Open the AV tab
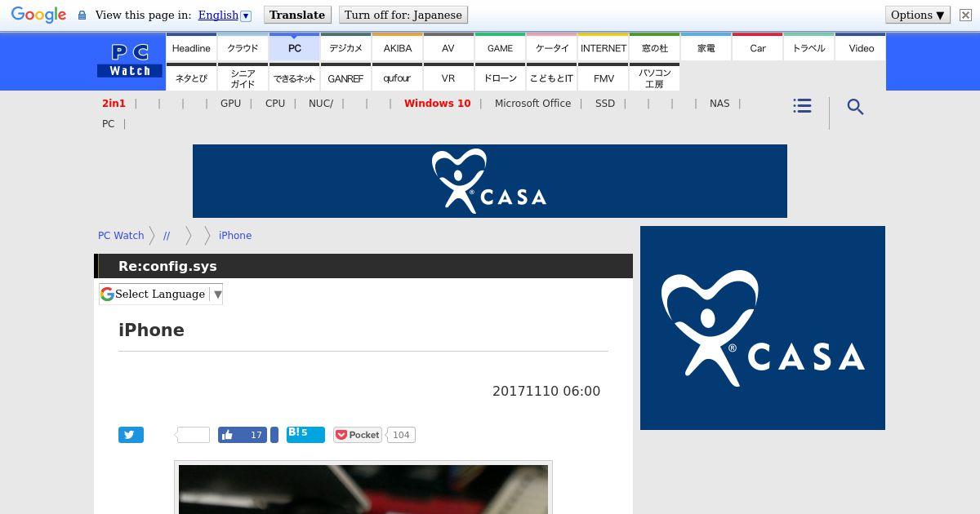 pyautogui.click(x=448, y=47)
